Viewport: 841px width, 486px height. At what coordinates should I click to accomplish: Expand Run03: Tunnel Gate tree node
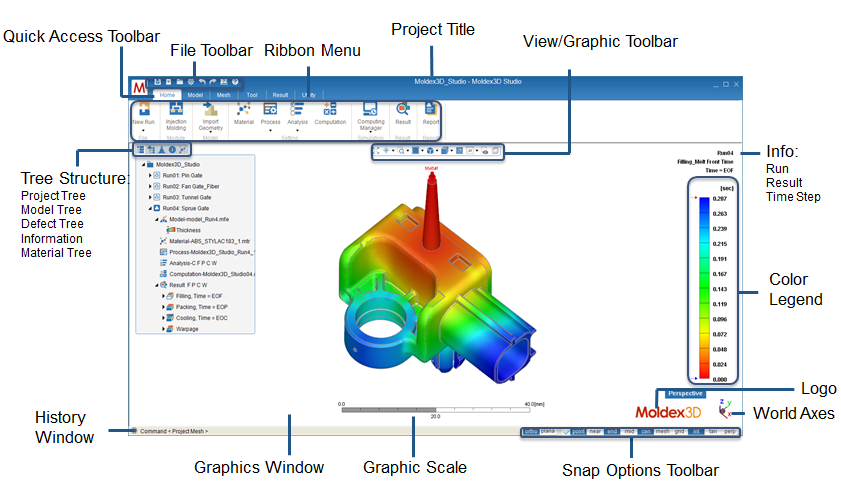(150, 197)
